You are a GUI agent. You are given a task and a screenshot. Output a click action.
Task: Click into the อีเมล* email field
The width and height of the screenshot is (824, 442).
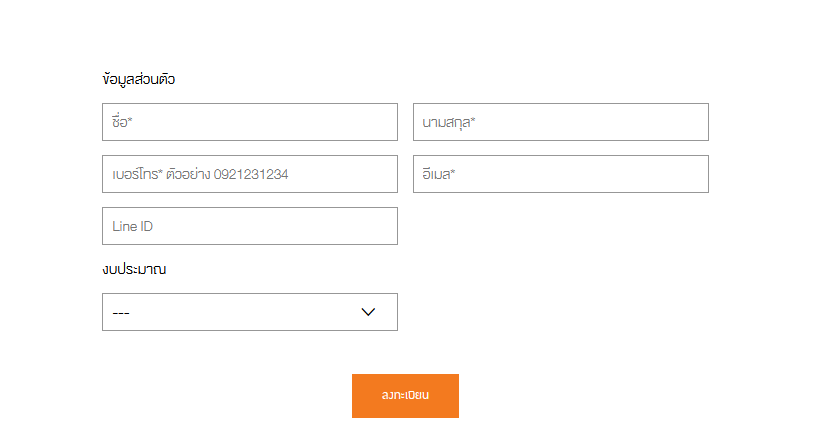560,174
